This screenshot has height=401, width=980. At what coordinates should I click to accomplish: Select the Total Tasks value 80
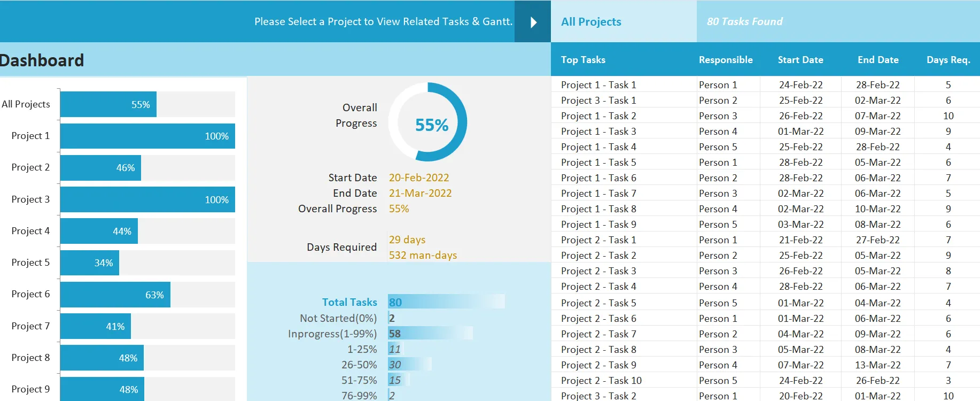(395, 302)
